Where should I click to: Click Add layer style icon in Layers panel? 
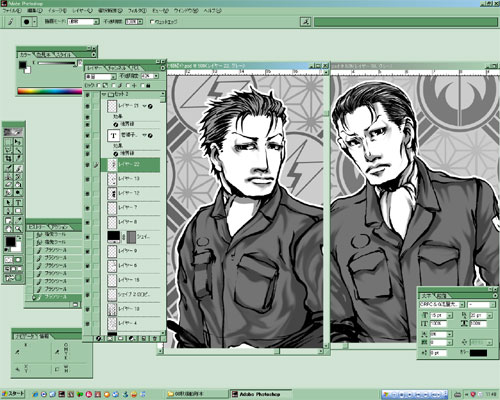99,338
